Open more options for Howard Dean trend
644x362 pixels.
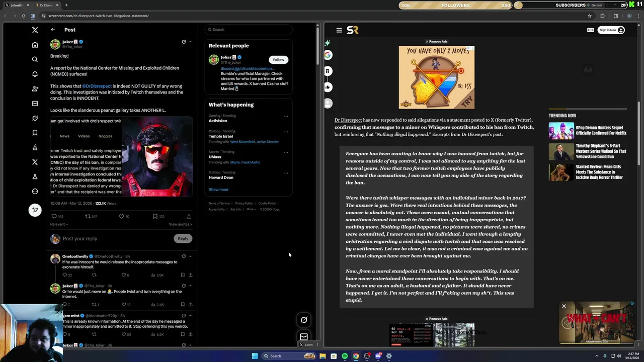[286, 173]
